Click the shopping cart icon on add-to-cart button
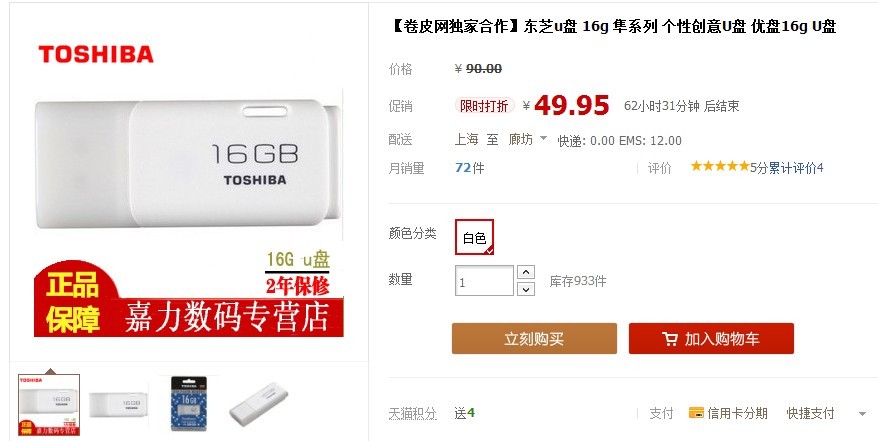 tap(670, 339)
